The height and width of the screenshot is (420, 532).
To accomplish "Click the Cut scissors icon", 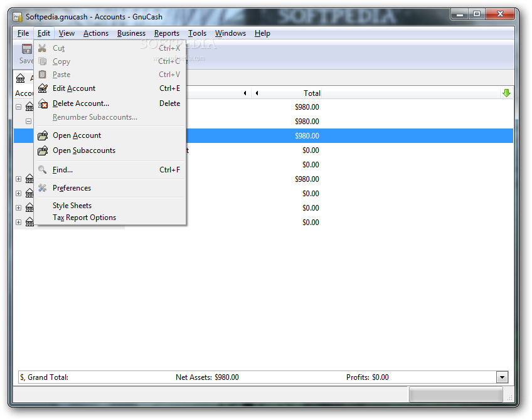I will [43, 48].
